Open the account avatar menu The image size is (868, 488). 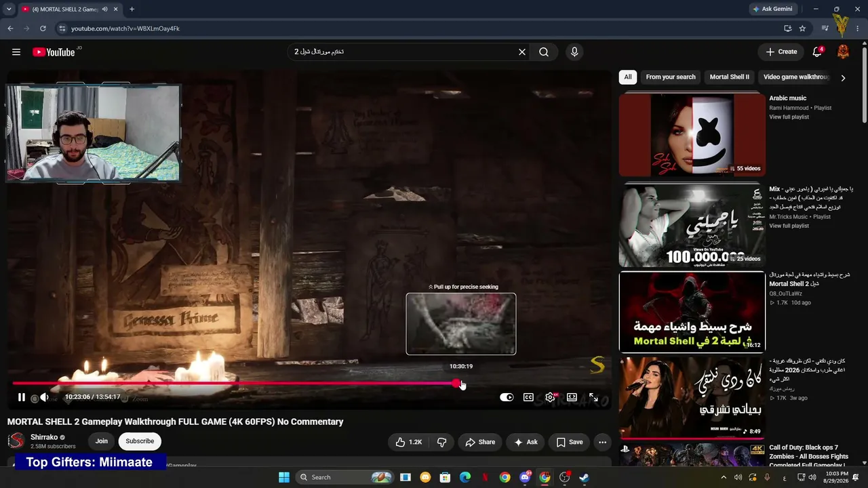pyautogui.click(x=844, y=52)
